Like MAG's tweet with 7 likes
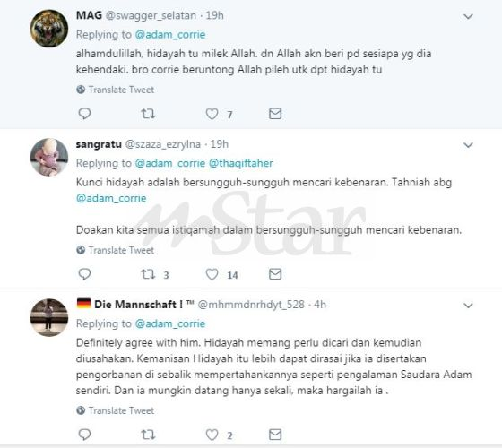Image resolution: width=502 pixels, height=448 pixels. pyautogui.click(x=212, y=114)
